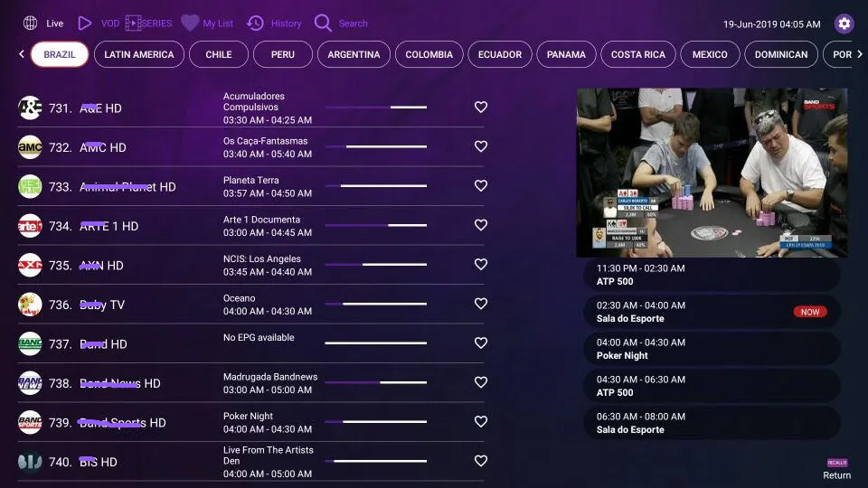Screen dimensions: 868x488
Task: Click the Arte 1 logo on 734
Action: tap(30, 226)
